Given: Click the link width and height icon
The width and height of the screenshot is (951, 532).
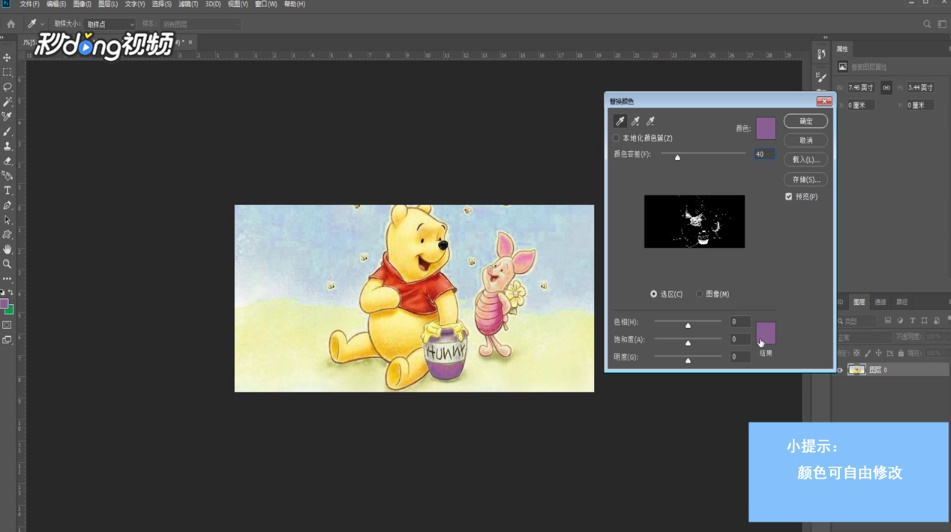Looking at the screenshot, I should coord(886,88).
